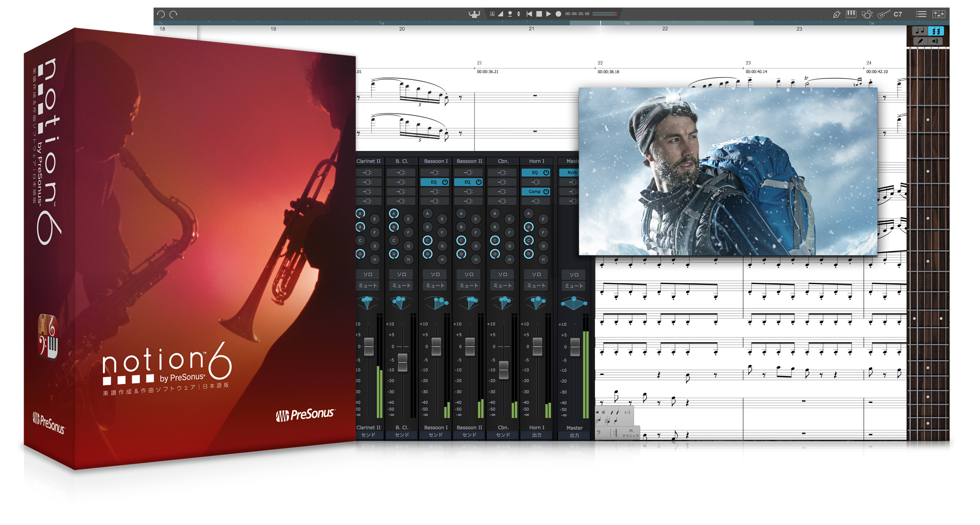Viewport: 980px width, 525px height.
Task: Disable the Bassoon I EQ power button
Action: tap(445, 182)
